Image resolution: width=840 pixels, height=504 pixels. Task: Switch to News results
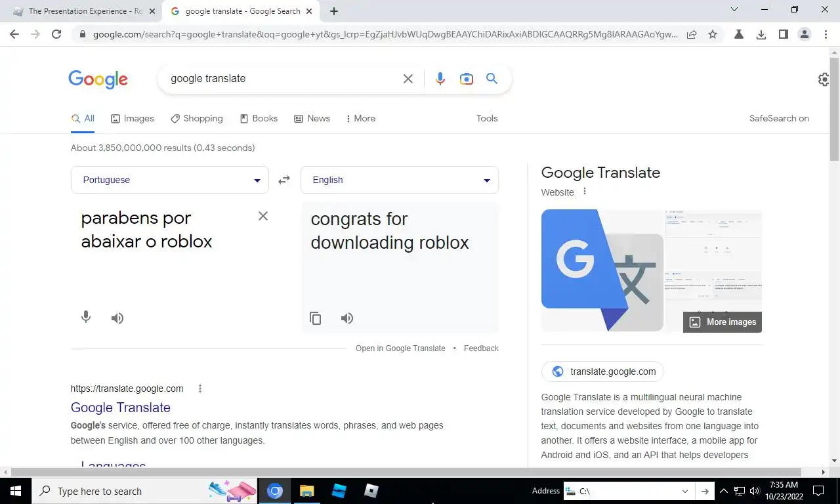[312, 118]
